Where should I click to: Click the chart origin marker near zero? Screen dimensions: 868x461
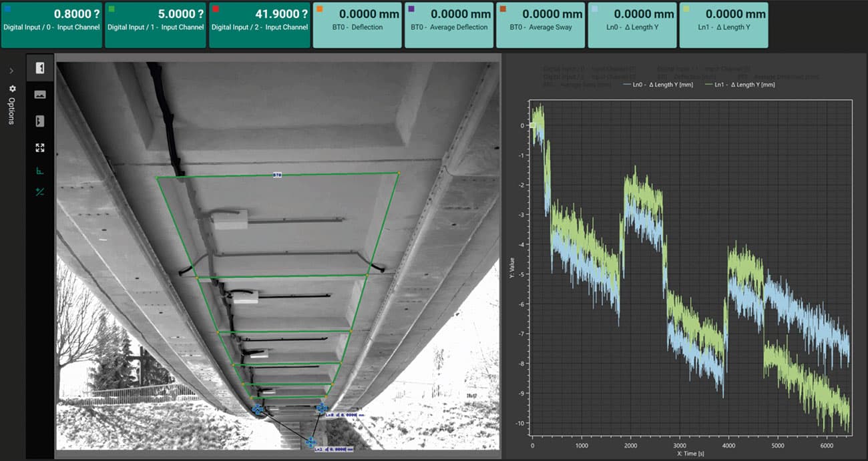[x=532, y=125]
